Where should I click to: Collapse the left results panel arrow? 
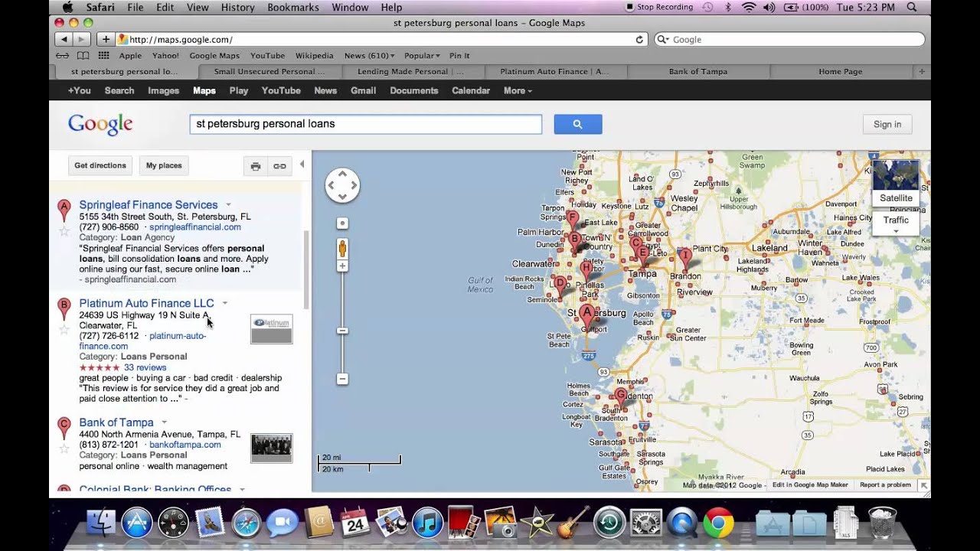pos(302,165)
